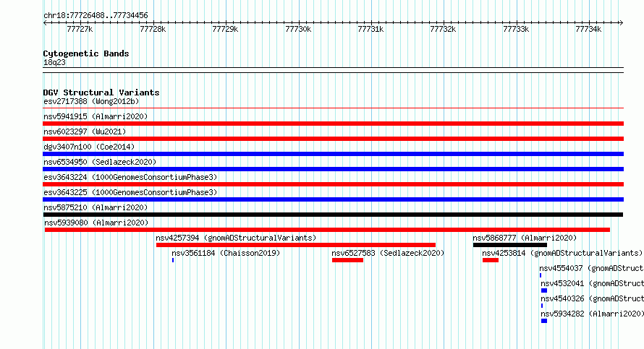Open the nsv6527583 (Sedlazeck2020) label
Viewport: 644px width, 349px height.
tap(388, 253)
